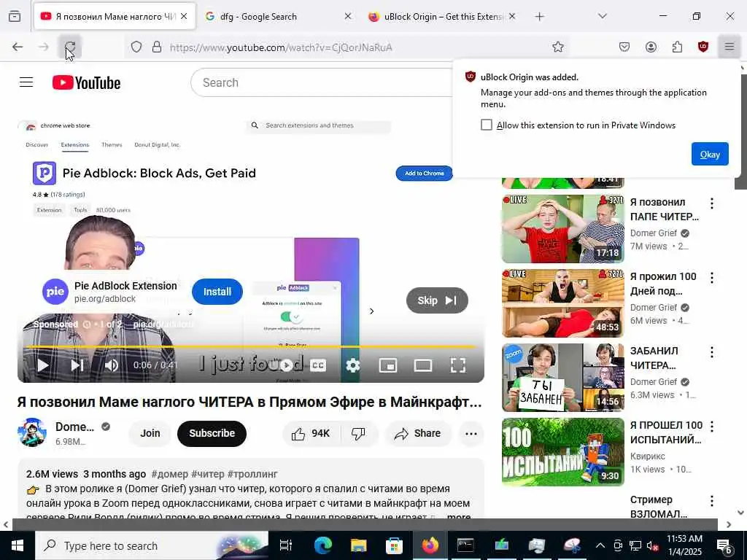Open File Explorer from the taskbar

point(358,545)
